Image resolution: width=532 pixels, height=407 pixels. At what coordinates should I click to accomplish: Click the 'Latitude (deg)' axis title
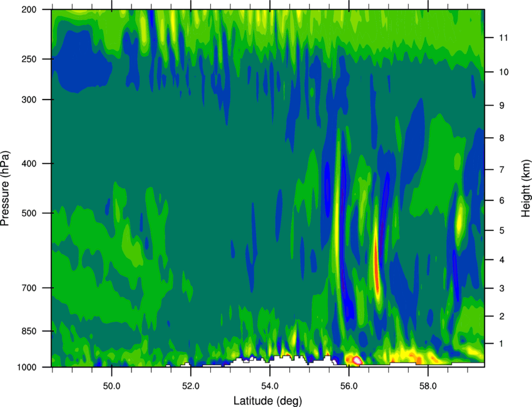tap(267, 401)
